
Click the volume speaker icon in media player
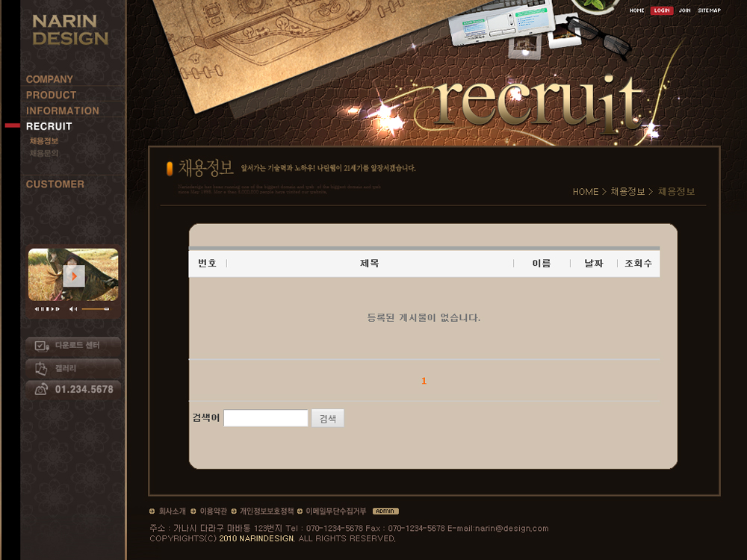click(x=72, y=308)
